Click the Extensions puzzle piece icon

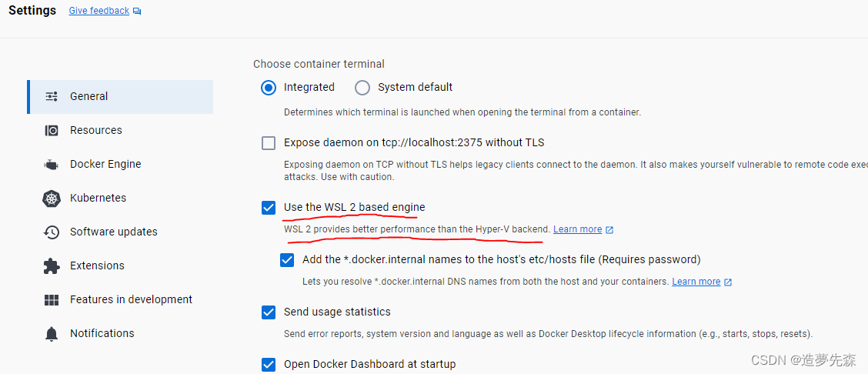pos(52,266)
